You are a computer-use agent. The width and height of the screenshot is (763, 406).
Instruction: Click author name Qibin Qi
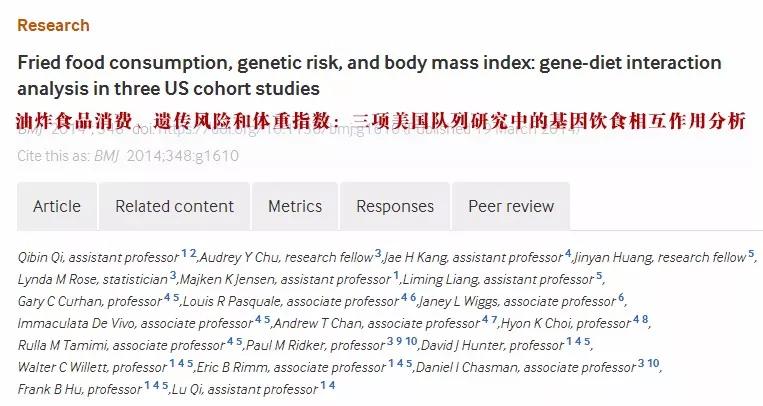[x=41, y=257]
